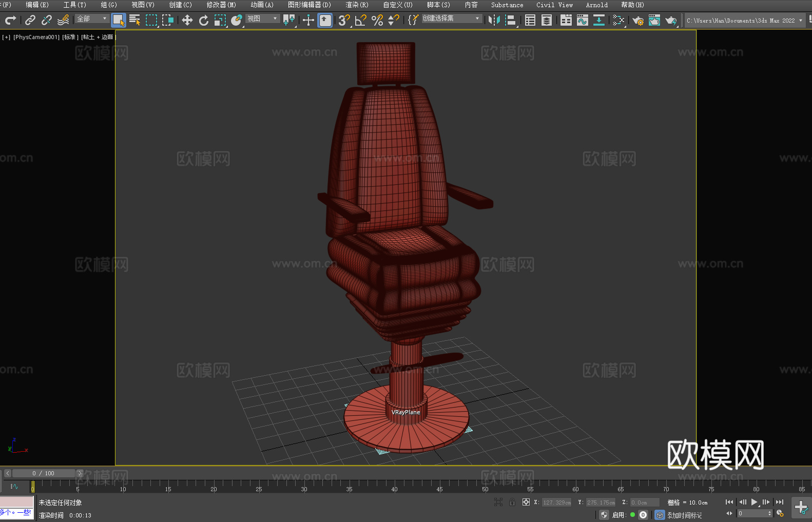The height and width of the screenshot is (522, 812).
Task: Open 创建选择集 named selection dropdown
Action: (452, 18)
